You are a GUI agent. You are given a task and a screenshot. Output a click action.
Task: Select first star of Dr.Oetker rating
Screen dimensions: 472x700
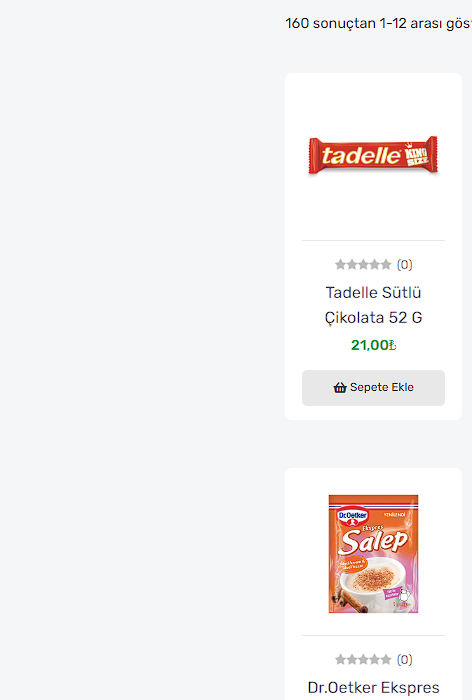click(341, 659)
